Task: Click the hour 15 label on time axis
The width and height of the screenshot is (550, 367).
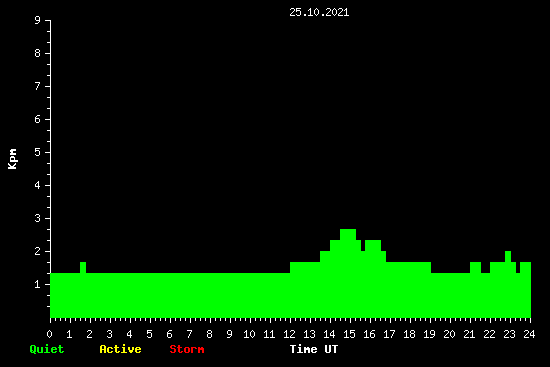Action: (349, 334)
